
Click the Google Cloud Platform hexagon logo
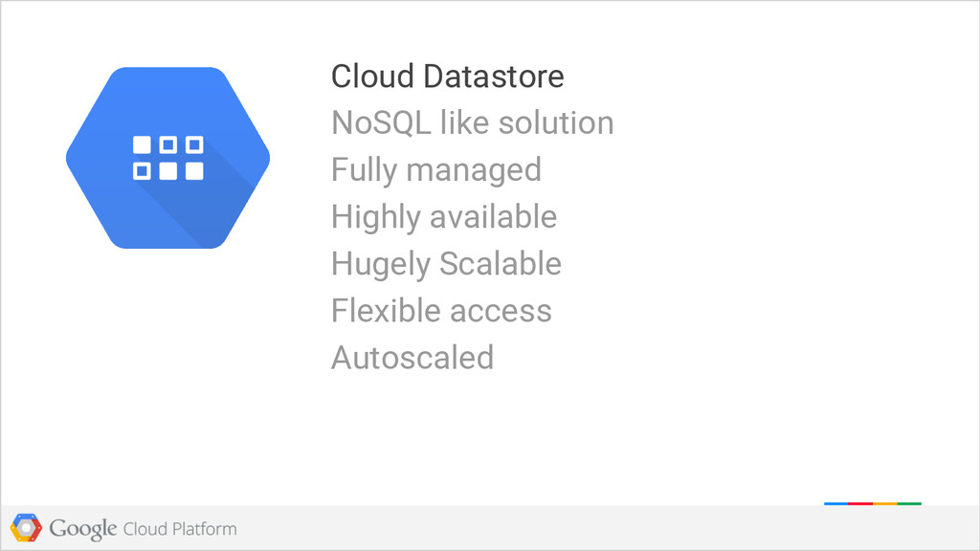click(x=26, y=528)
